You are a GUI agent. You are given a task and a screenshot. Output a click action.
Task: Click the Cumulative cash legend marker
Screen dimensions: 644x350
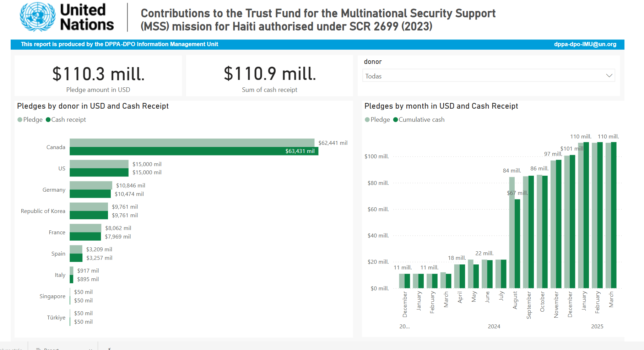395,120
